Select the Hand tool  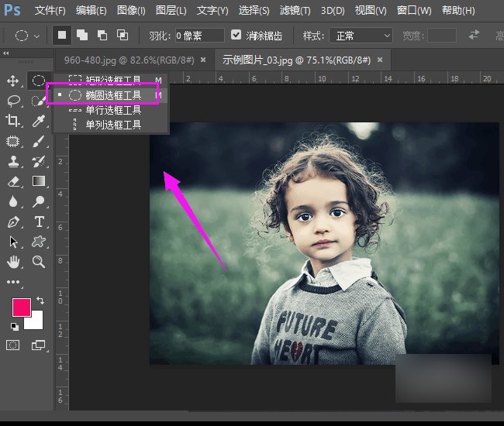coord(13,262)
